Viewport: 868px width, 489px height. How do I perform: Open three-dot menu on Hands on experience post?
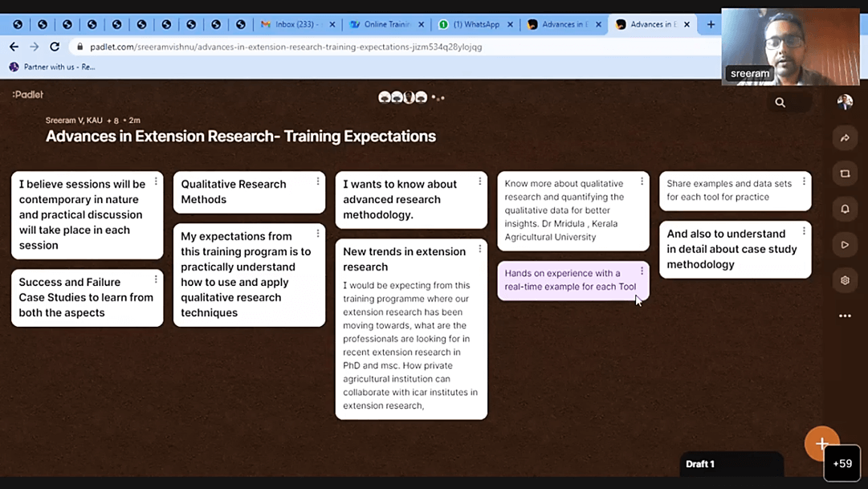coord(642,271)
